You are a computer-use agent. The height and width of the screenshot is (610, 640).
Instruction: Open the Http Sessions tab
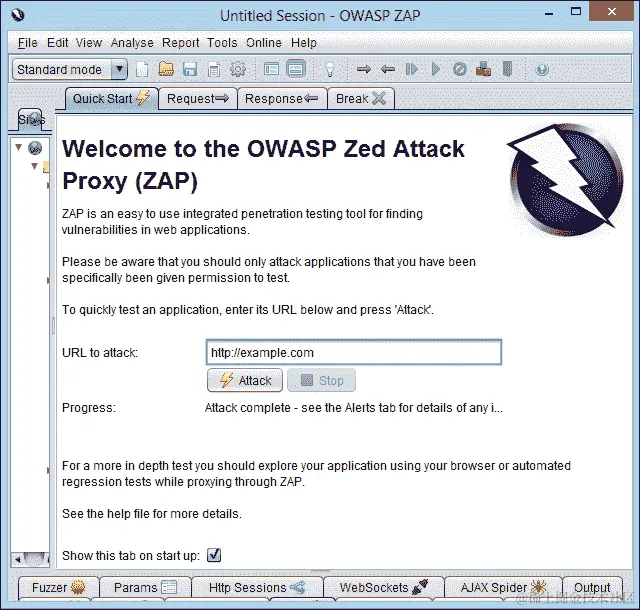pos(257,588)
